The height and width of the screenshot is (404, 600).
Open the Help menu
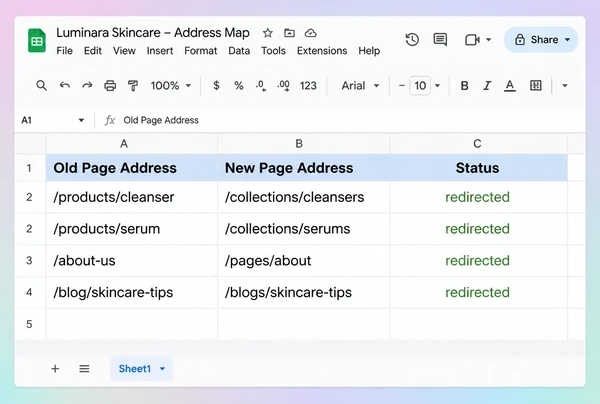coord(369,51)
